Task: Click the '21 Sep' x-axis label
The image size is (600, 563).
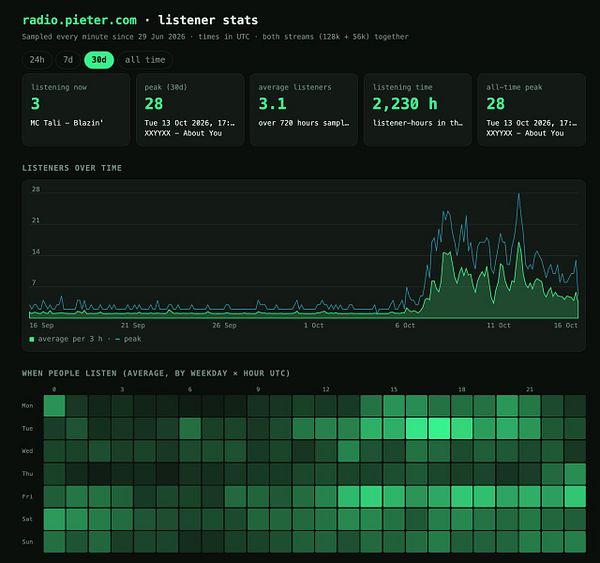Action: pyautogui.click(x=133, y=325)
